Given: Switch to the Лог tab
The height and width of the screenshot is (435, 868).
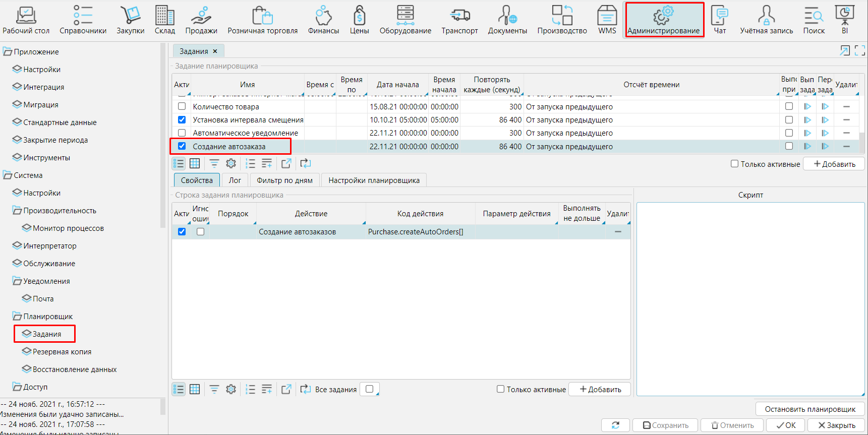Looking at the screenshot, I should [235, 180].
